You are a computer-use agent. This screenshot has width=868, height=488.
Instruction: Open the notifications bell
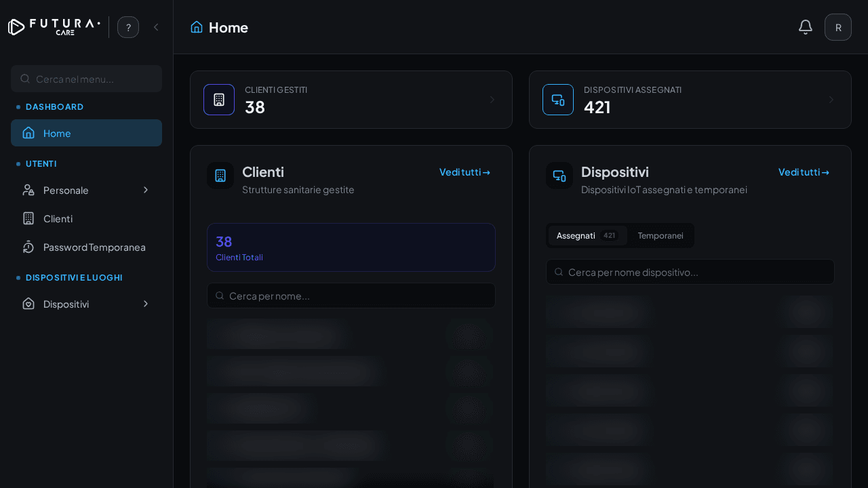pyautogui.click(x=806, y=27)
